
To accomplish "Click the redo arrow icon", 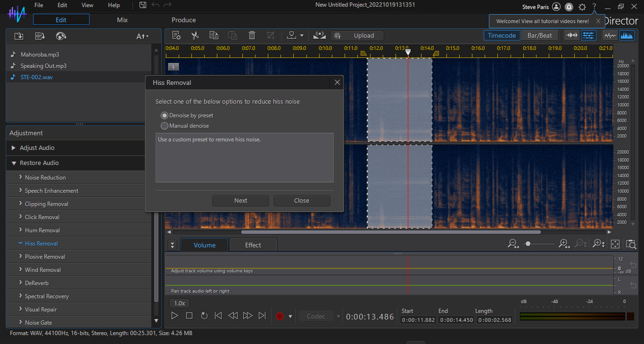I will pos(167,5).
